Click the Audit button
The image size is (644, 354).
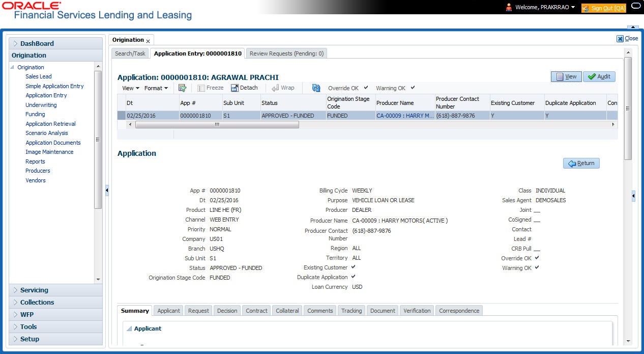(x=599, y=76)
